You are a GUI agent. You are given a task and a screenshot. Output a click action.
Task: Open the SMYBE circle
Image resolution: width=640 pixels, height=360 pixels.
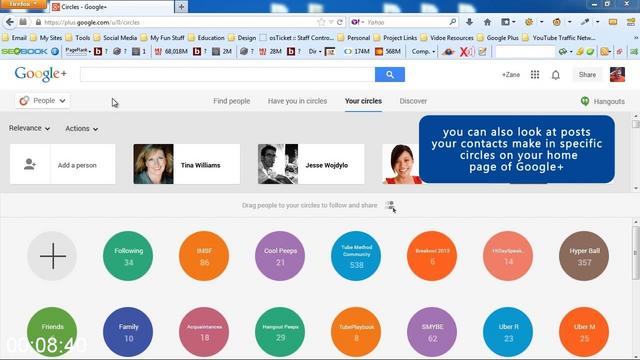432,332
